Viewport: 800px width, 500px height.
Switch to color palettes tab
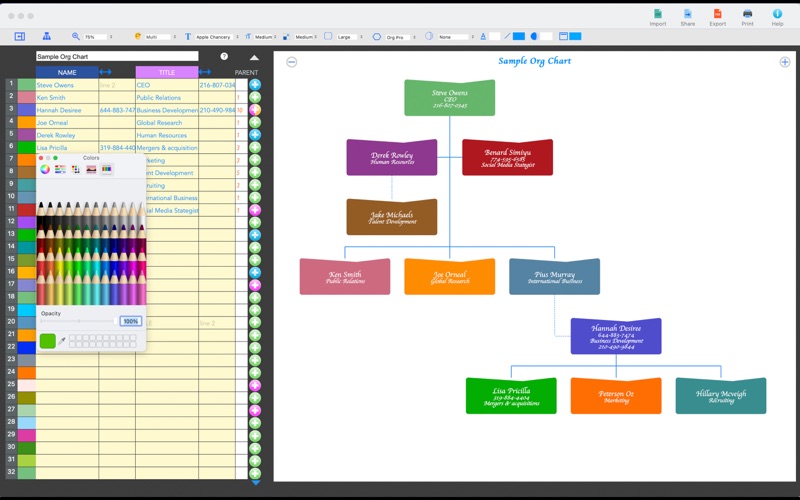[76, 169]
